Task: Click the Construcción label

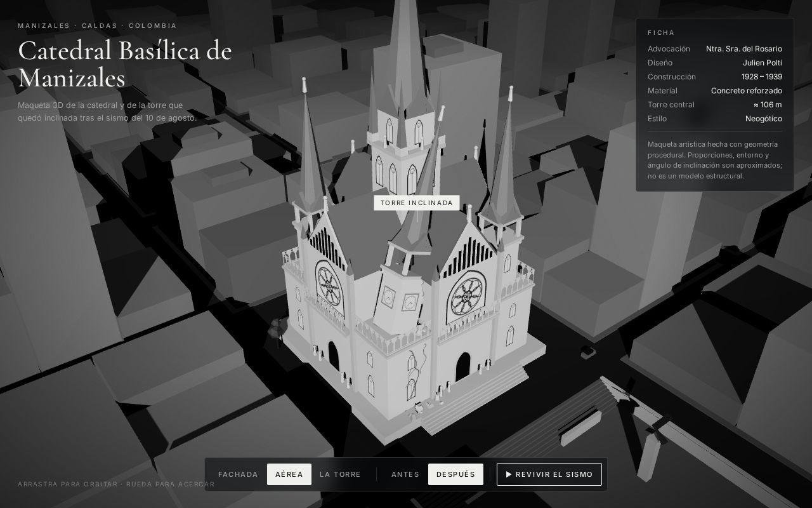Action: coord(672,77)
